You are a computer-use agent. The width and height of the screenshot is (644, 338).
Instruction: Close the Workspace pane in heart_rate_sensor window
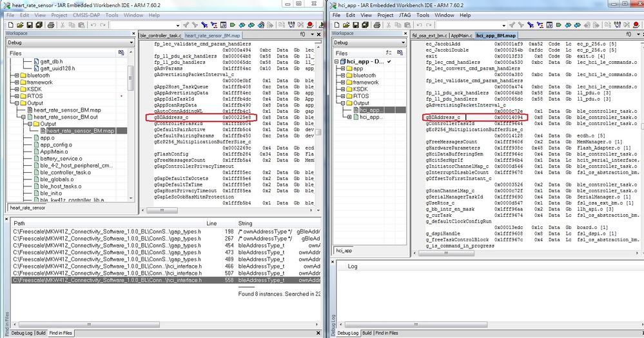pyautogui.click(x=133, y=34)
